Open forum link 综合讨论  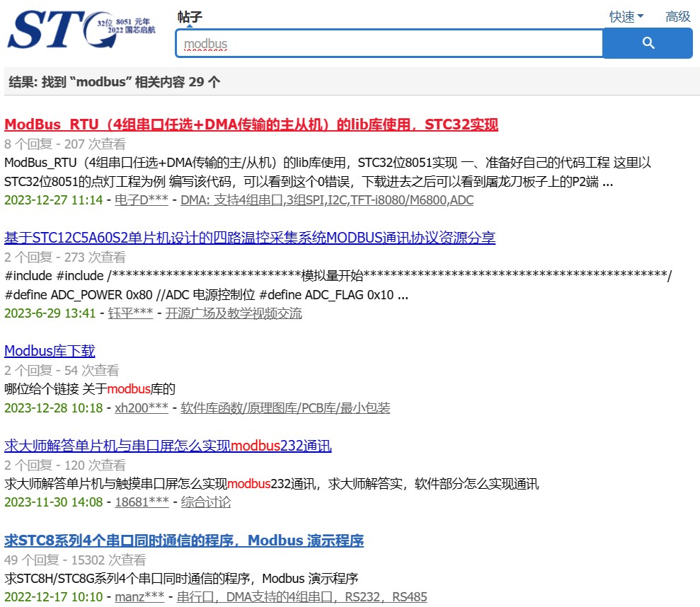point(206,502)
